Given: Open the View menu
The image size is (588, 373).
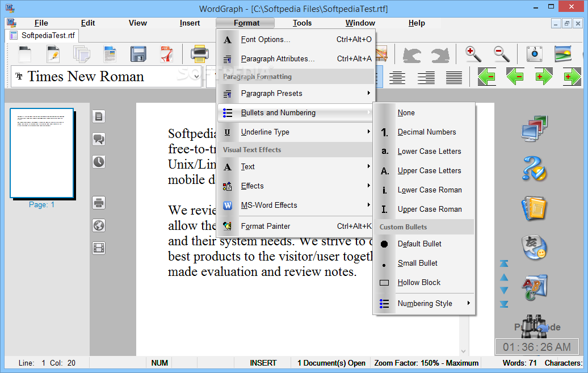Looking at the screenshot, I should pos(137,23).
